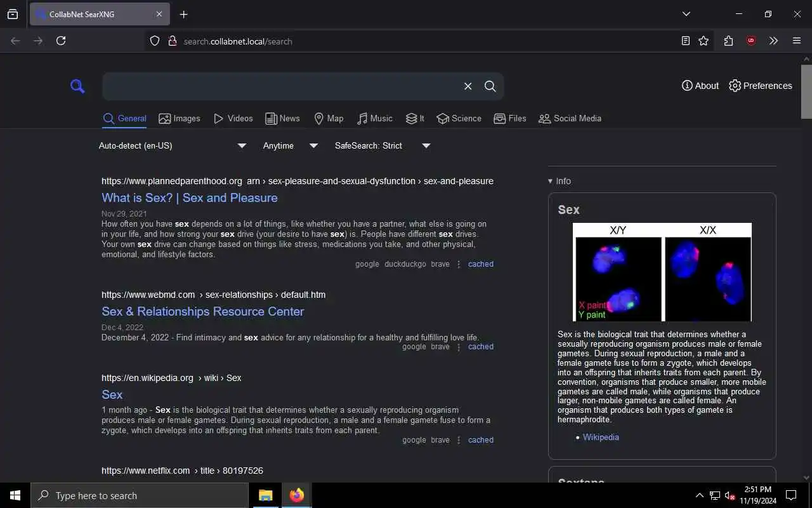812x508 pixels.
Task: Click Firefox taskbar icon
Action: coord(296,495)
